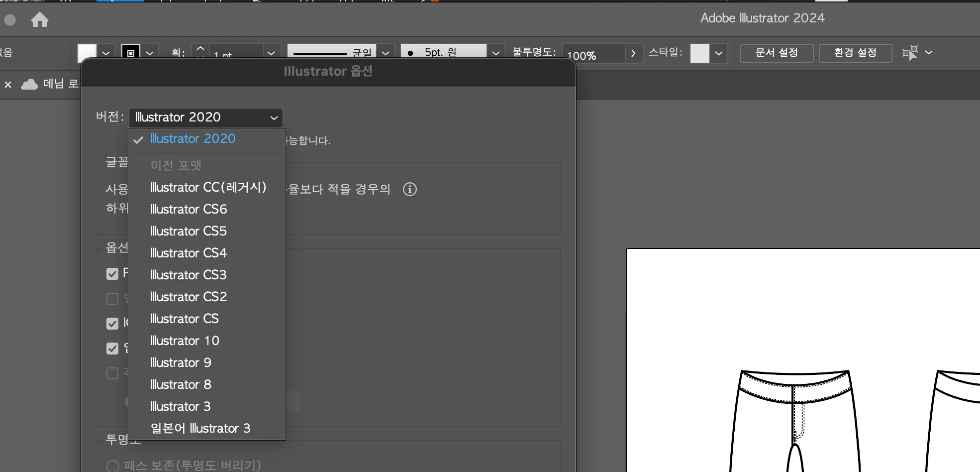Close the 데님 document tab
This screenshot has height=472, width=980.
(8, 85)
